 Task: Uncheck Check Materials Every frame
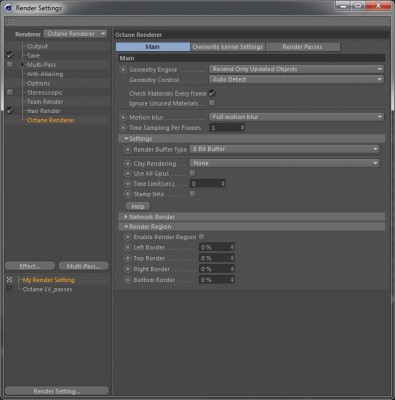coord(212,93)
